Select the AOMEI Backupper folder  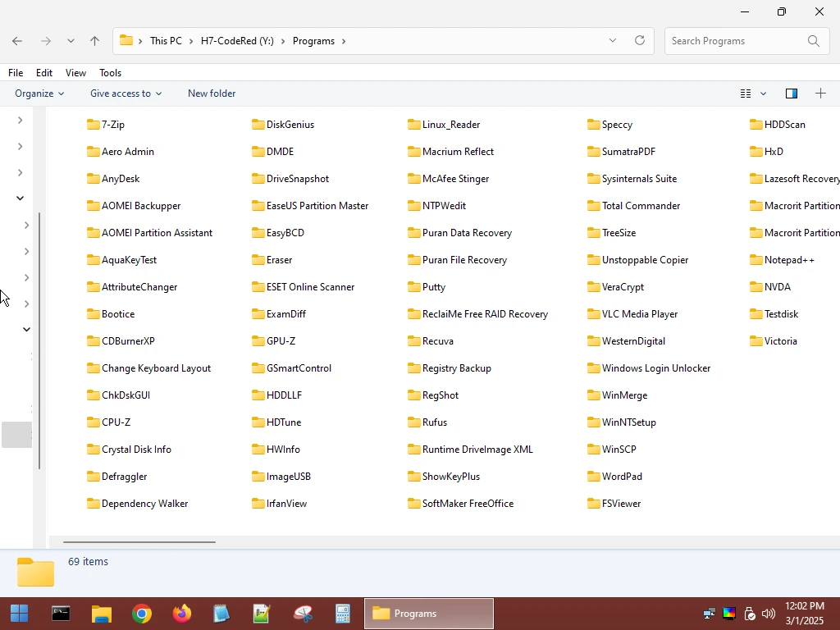point(134,206)
